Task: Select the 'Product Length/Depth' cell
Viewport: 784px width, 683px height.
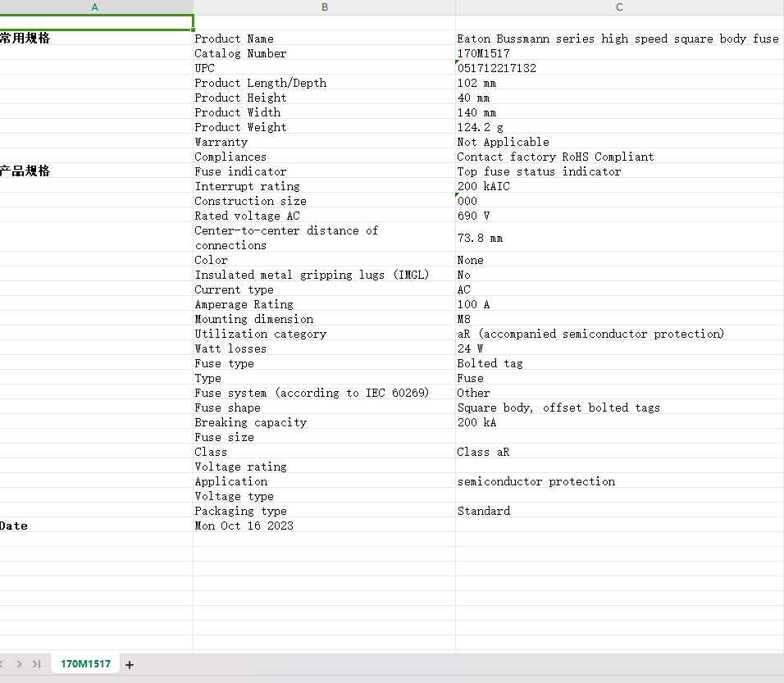Action: 325,83
